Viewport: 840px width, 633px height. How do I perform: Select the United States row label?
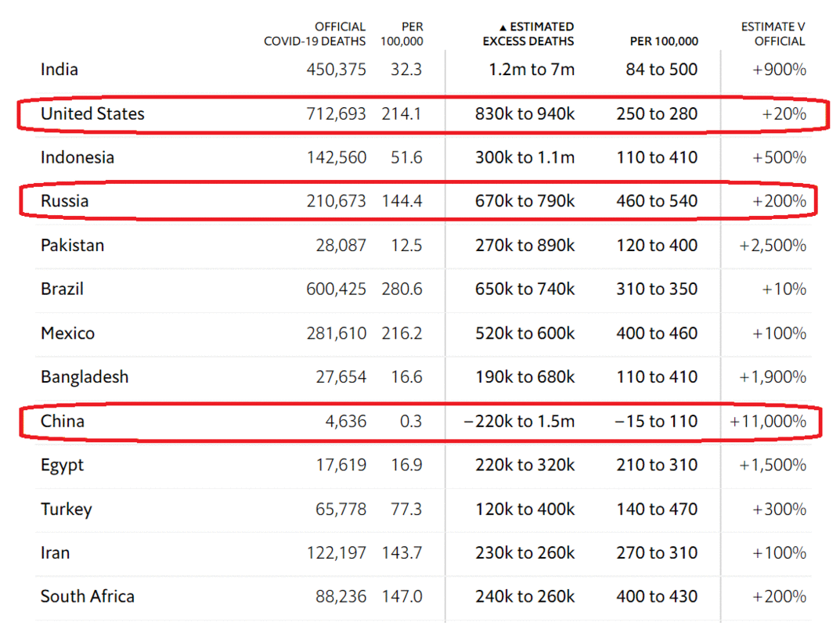click(x=92, y=113)
